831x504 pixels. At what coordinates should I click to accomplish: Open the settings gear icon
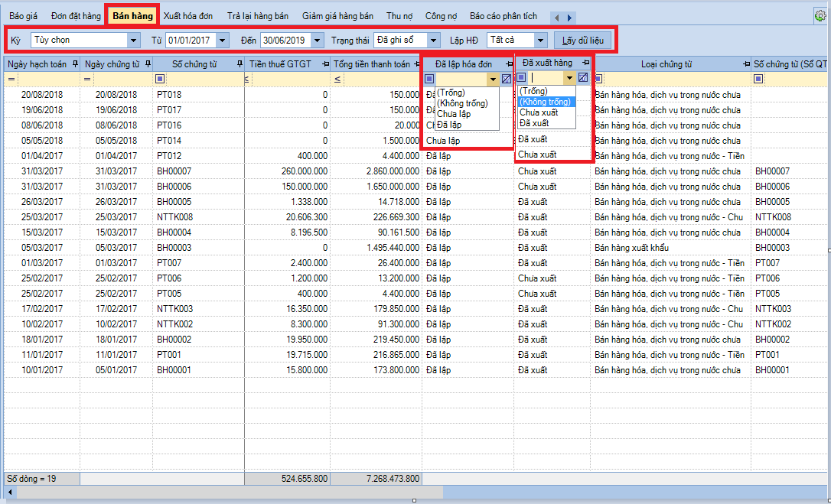820,16
